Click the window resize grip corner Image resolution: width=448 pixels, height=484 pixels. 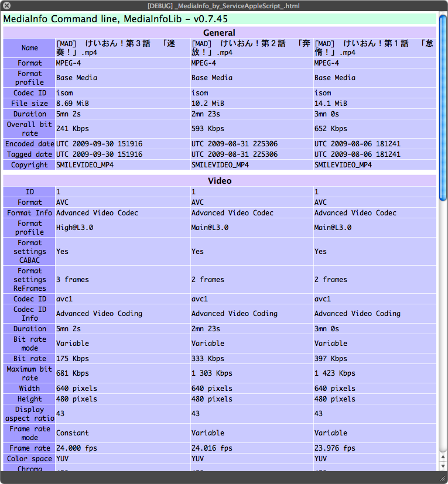(443, 478)
